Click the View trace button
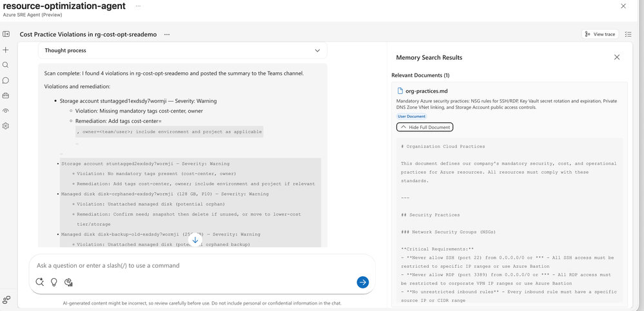644x311 pixels. click(x=600, y=34)
